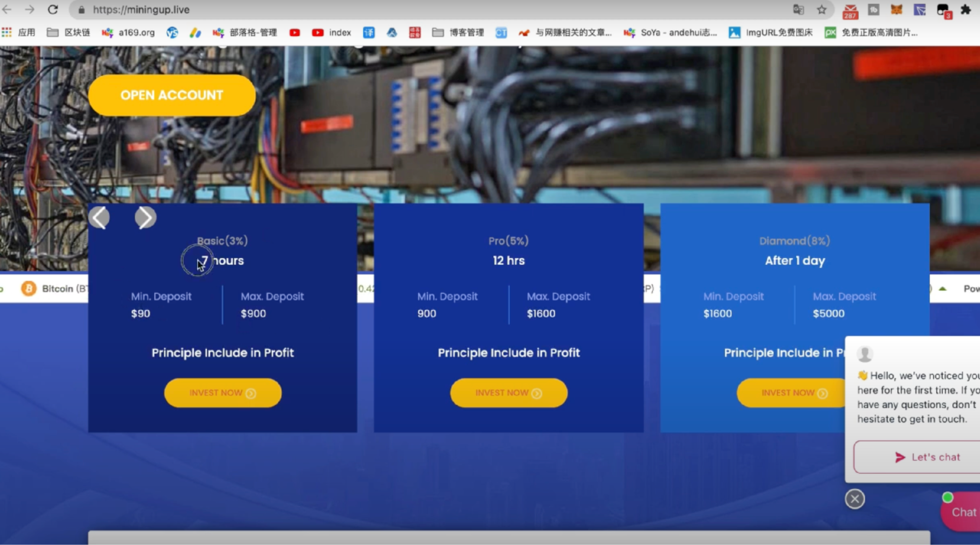This screenshot has height=545, width=980.
Task: Open the 应用 apps shortcut
Action: tap(19, 33)
